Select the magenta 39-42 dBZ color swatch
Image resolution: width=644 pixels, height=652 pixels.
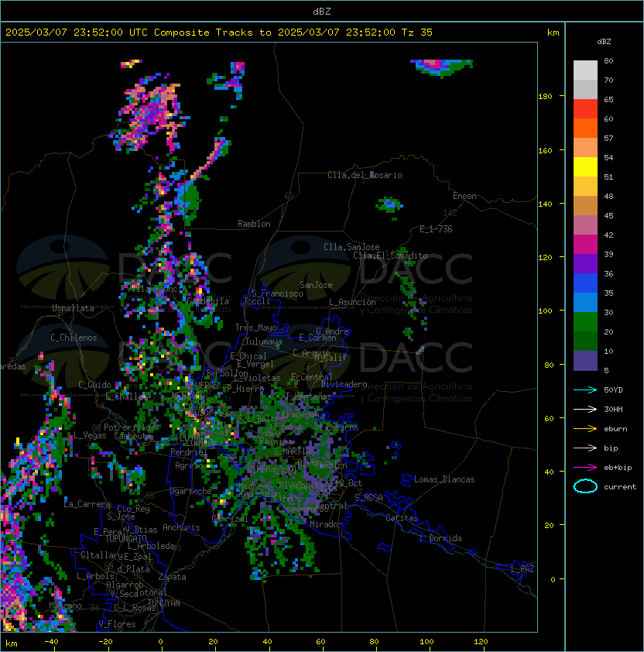click(585, 245)
